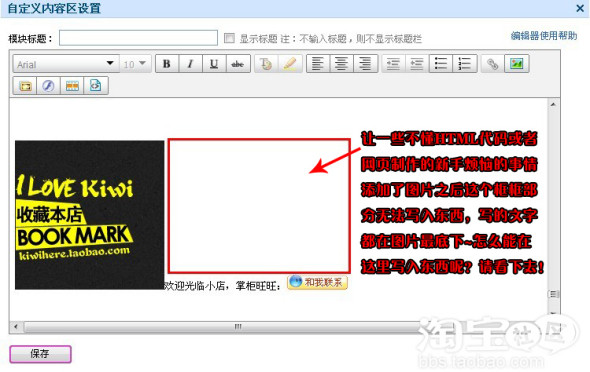
Task: Open the 编辑器使用帮助 link
Action: click(544, 36)
